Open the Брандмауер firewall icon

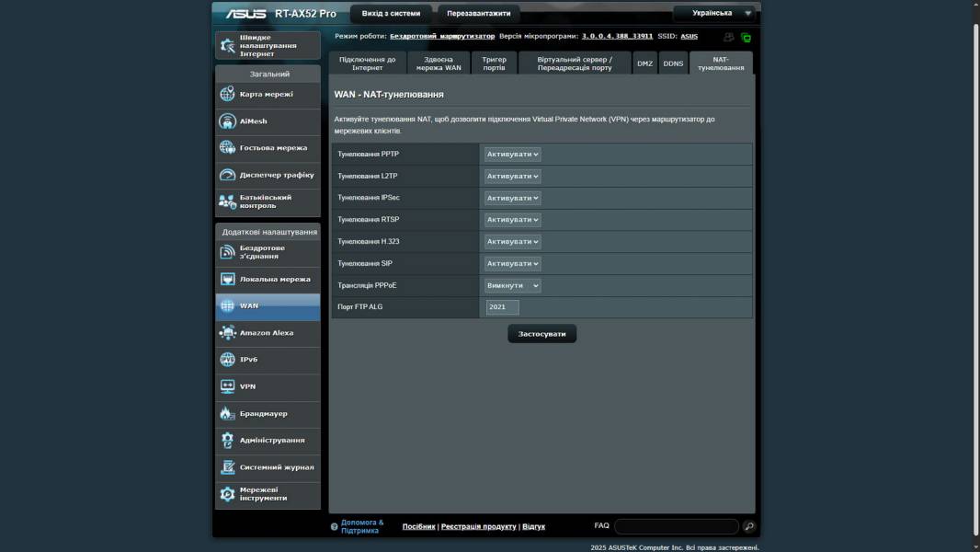pyautogui.click(x=227, y=414)
